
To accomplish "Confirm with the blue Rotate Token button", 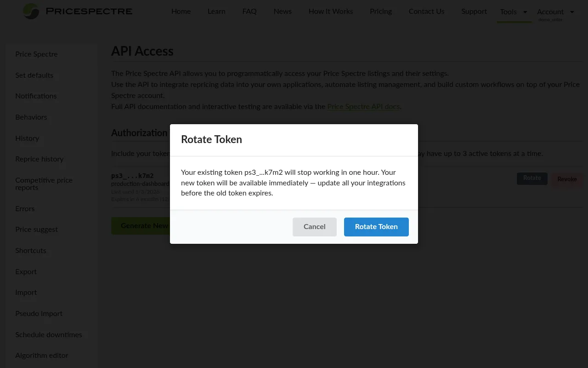I will [376, 227].
